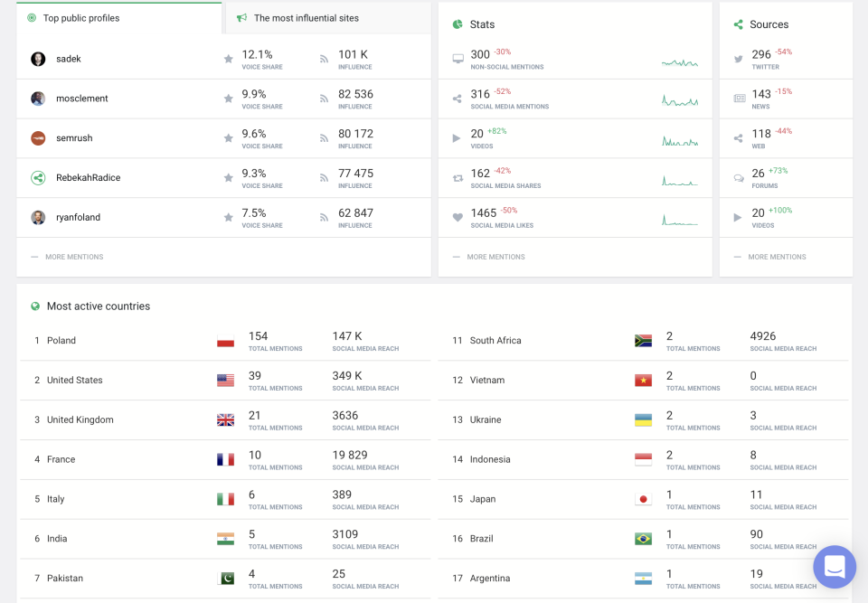
Task: Open the chat support widget
Action: (x=834, y=567)
